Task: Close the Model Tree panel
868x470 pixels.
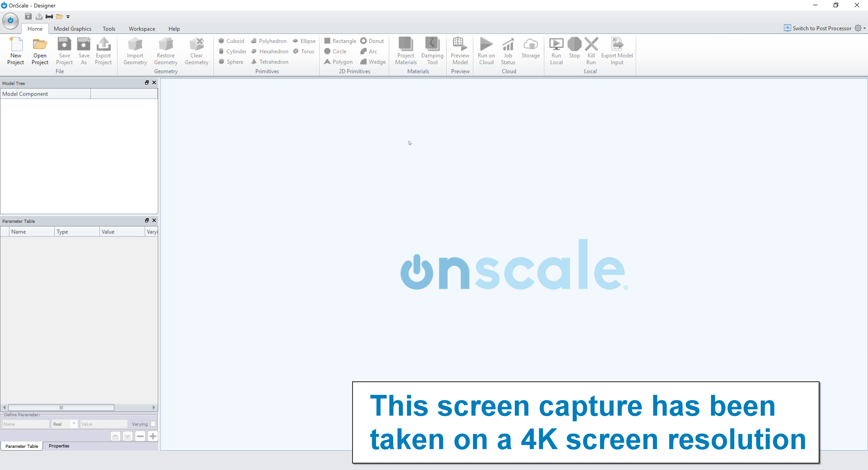Action: click(154, 82)
